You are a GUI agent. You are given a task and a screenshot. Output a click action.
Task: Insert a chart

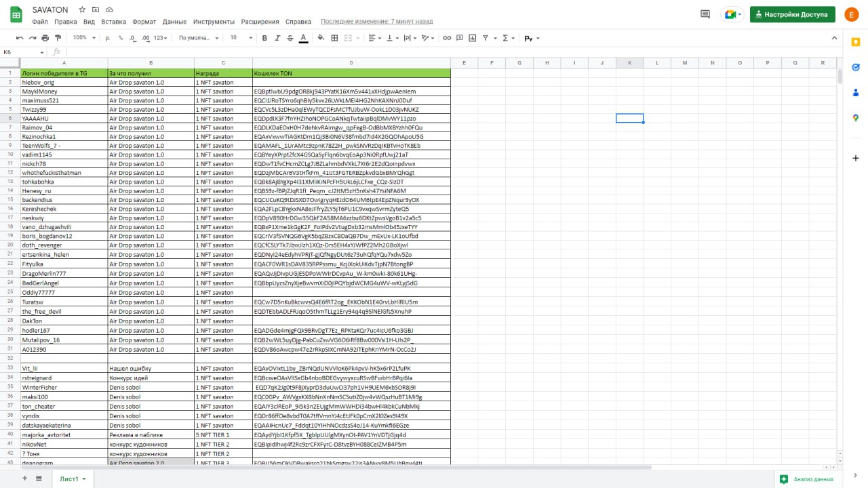(472, 38)
